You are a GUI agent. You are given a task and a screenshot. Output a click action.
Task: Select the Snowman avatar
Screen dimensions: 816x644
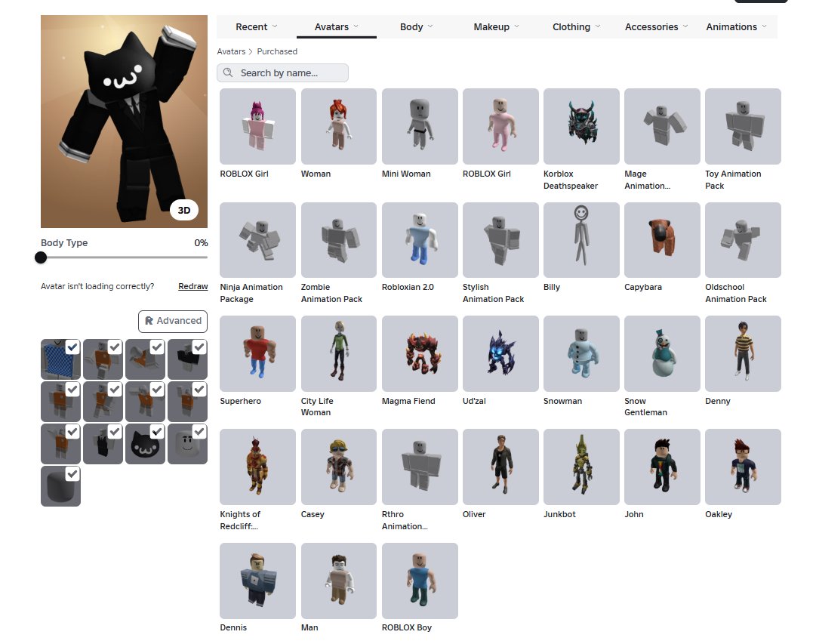tap(581, 353)
